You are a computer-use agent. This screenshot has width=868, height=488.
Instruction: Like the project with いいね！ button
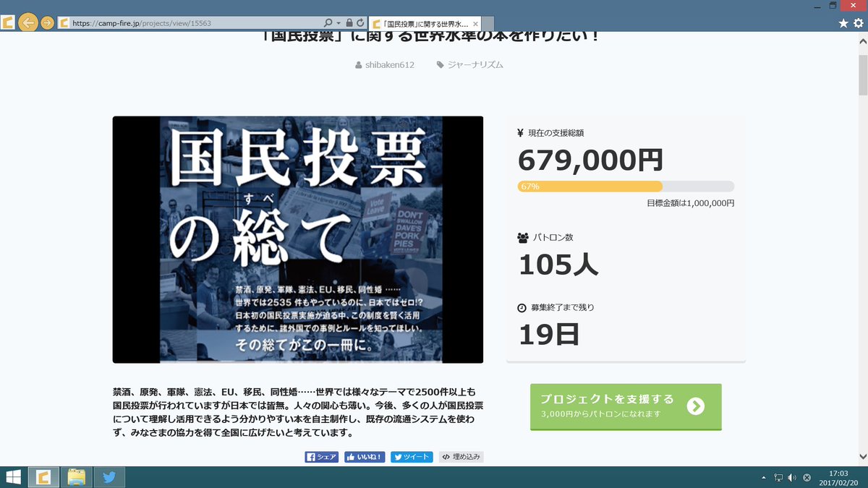click(x=365, y=457)
